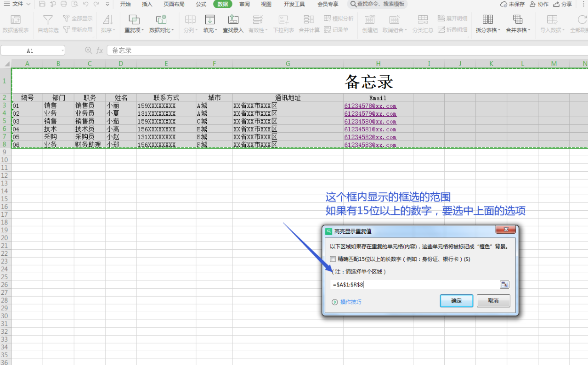The image size is (588, 365).
Task: Click the fx insert function icon
Action: (100, 51)
